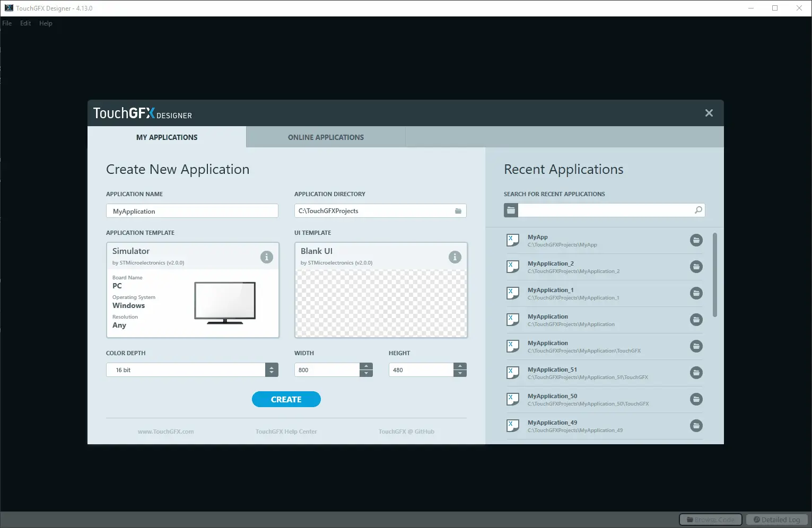Show info for Blank UI template
812x528 pixels.
[455, 257]
